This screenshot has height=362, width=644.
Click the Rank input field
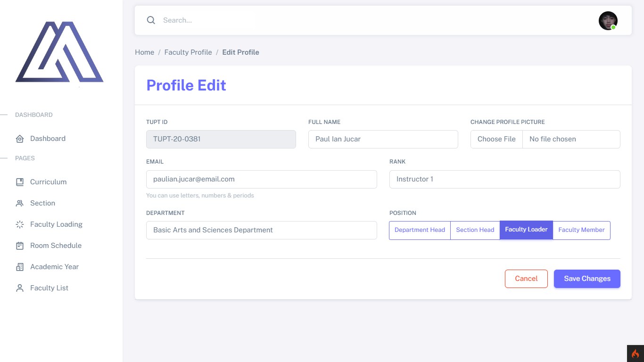505,179
